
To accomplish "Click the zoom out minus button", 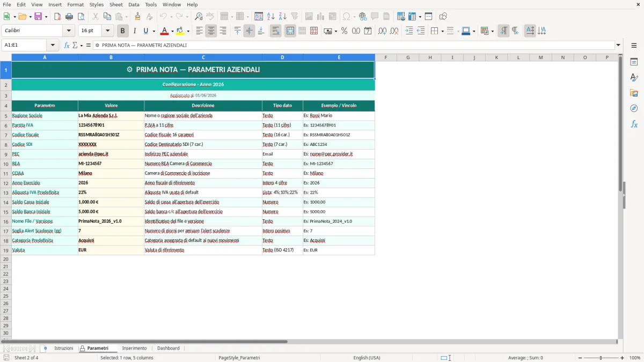I will [x=580, y=358].
